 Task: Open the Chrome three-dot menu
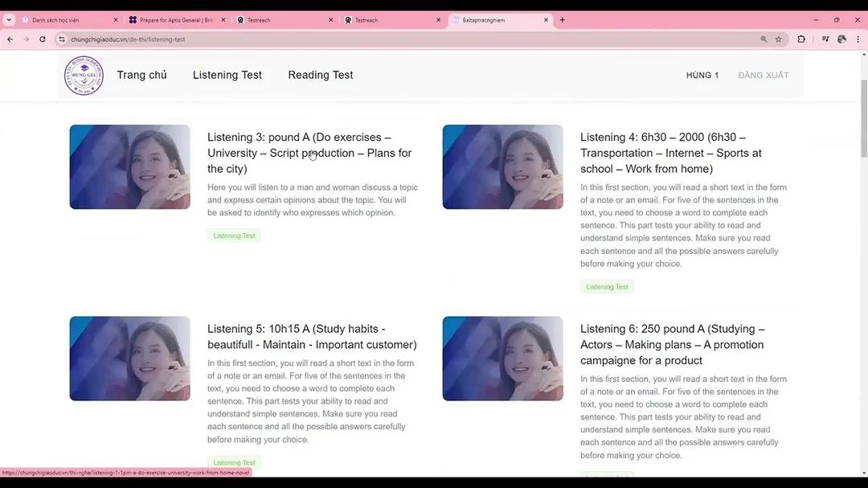click(x=858, y=39)
